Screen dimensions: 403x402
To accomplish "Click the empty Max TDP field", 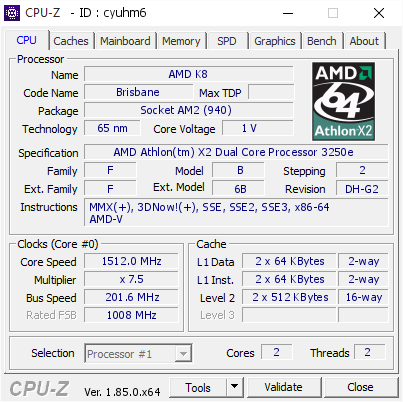I will pyautogui.click(x=271, y=92).
